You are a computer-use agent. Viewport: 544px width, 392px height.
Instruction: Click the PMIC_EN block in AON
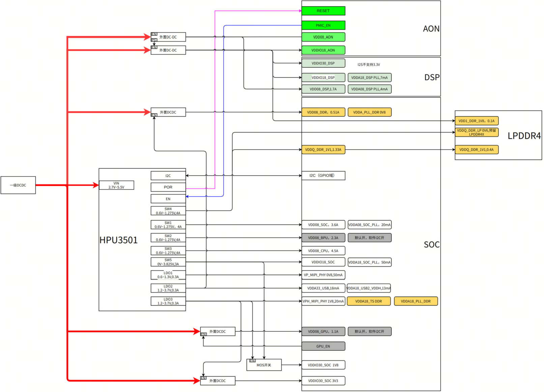[x=323, y=25]
